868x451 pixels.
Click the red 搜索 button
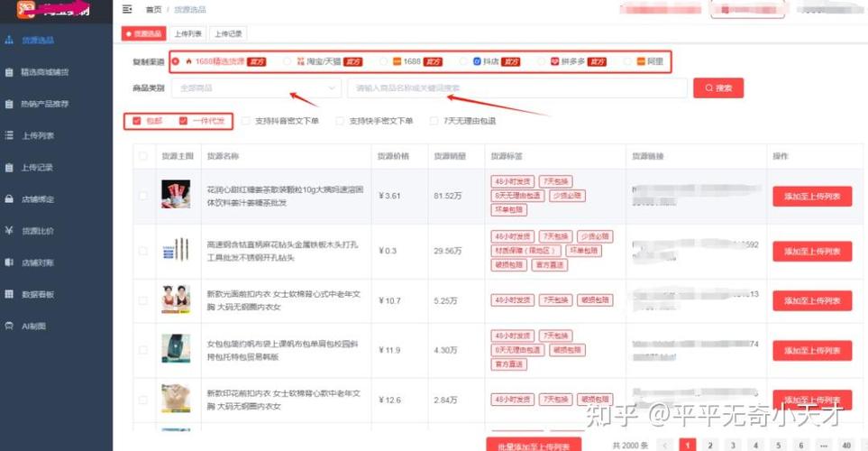click(x=718, y=88)
